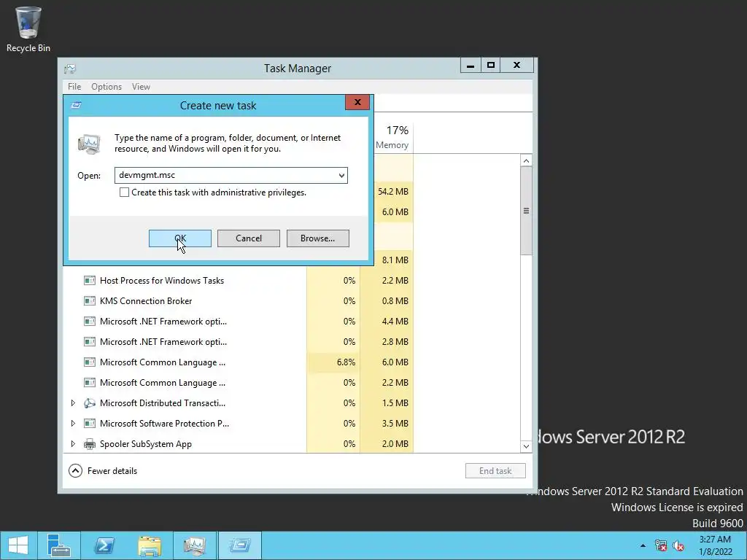Select Microsoft Common Language row with 2.2 MB
The height and width of the screenshot is (560, 747).
point(239,383)
